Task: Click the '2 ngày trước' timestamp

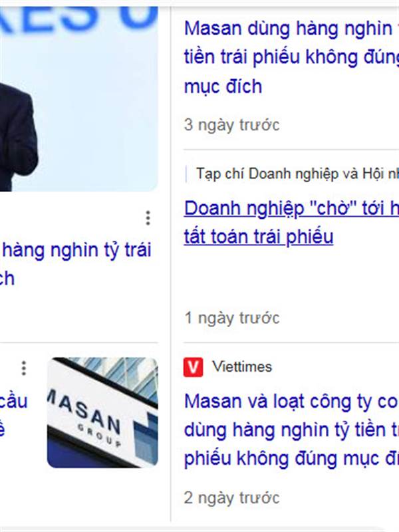Action: click(231, 498)
